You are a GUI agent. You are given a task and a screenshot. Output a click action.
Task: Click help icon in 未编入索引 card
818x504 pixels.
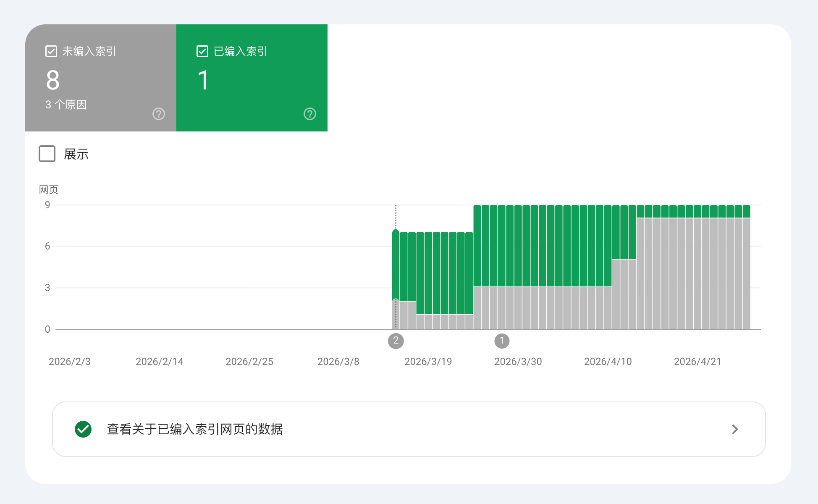pos(159,114)
